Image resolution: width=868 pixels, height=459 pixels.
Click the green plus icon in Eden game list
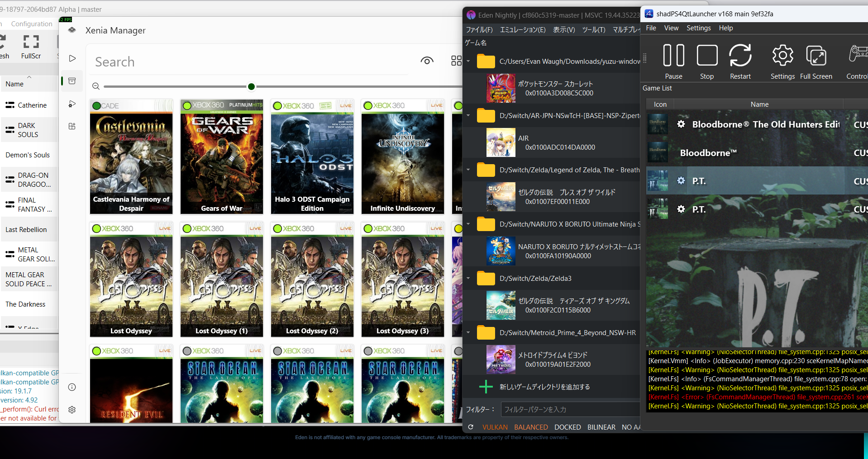[486, 387]
